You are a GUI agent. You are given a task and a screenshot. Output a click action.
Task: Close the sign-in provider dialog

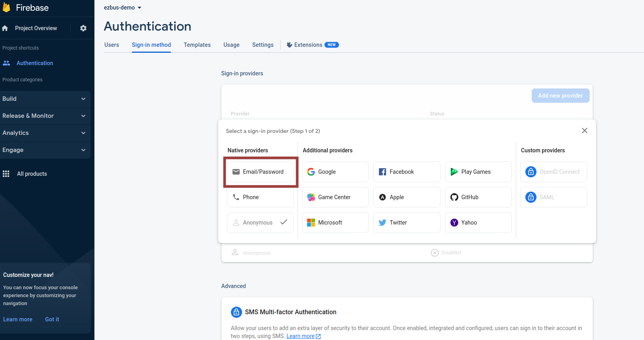[x=584, y=131]
